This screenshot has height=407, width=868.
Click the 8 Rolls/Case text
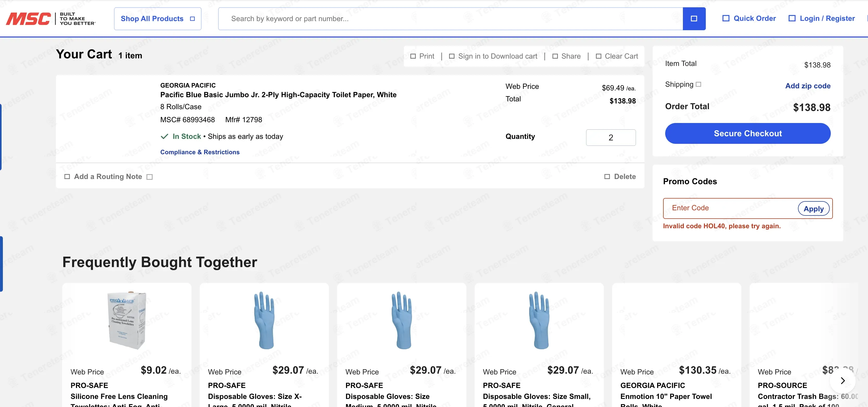coord(181,107)
